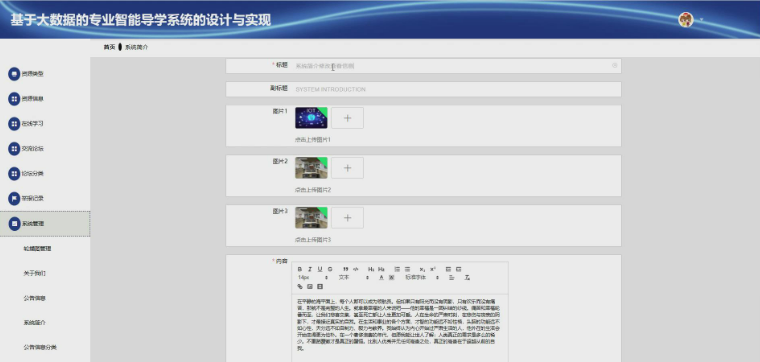Create a bullet list in the editor
The height and width of the screenshot is (362, 760).
coord(407,269)
